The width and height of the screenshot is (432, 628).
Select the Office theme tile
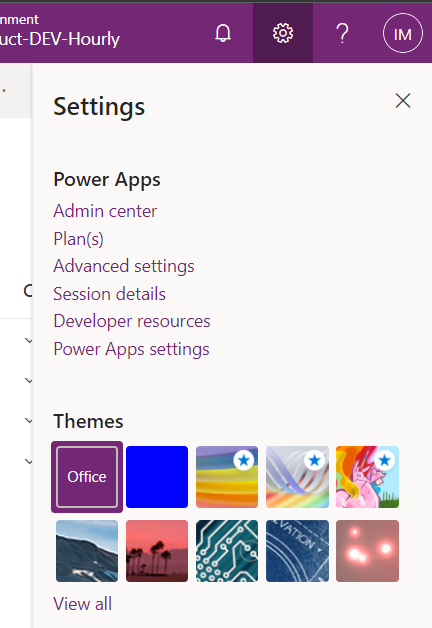pos(87,477)
